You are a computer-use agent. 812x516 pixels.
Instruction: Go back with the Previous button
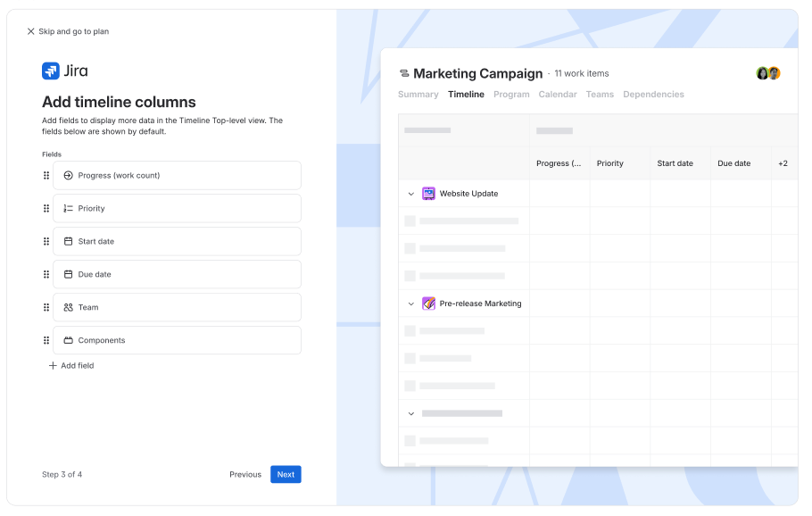[245, 475]
